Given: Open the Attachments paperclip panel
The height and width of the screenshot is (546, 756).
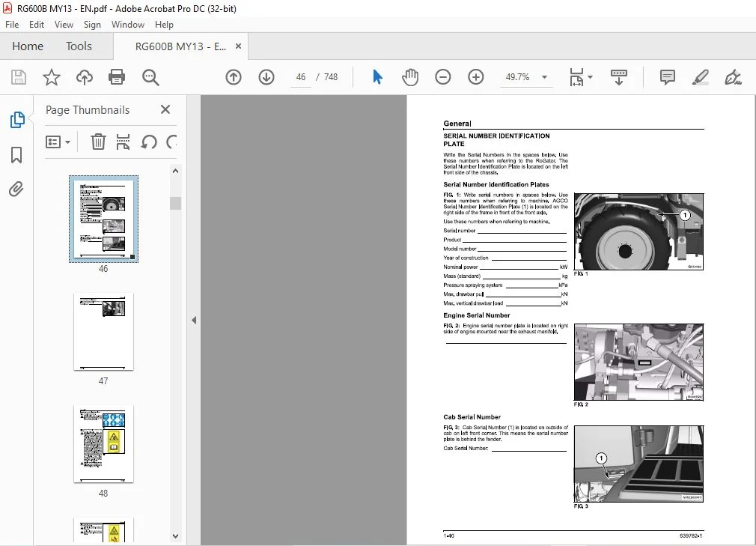Looking at the screenshot, I should click(x=16, y=189).
